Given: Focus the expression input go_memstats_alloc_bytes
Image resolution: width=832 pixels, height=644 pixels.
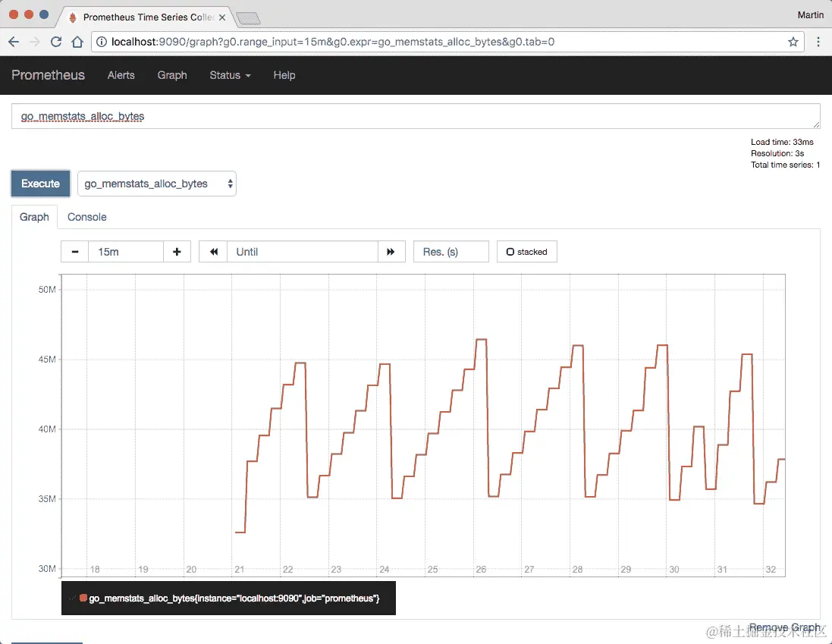Looking at the screenshot, I should pyautogui.click(x=416, y=116).
